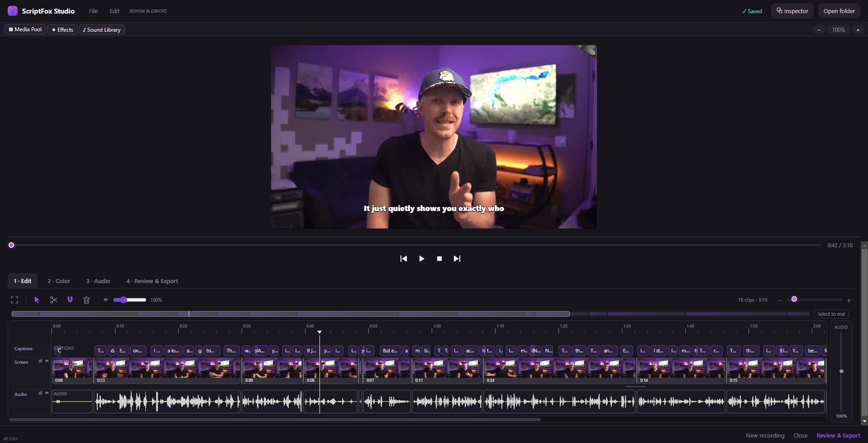Toggle visibility of the Audio track
This screenshot has height=443, width=868.
click(47, 393)
